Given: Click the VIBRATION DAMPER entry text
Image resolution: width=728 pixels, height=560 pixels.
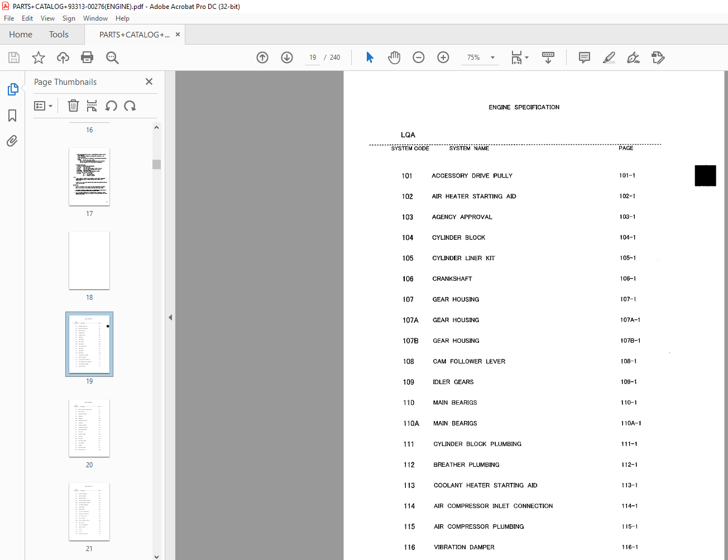Looking at the screenshot, I should click(x=464, y=547).
